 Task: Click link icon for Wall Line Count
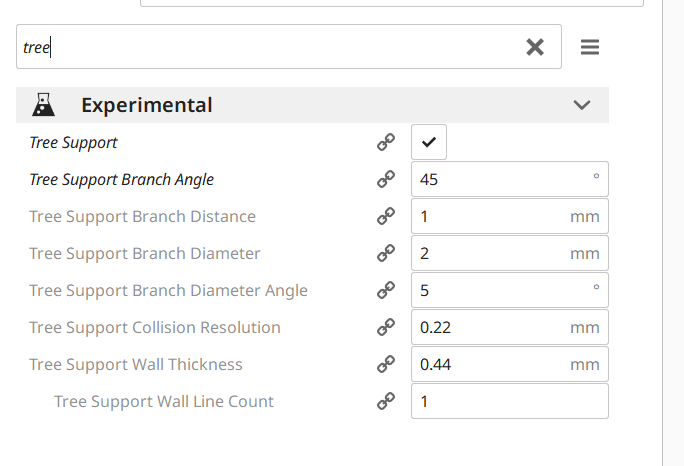[386, 402]
